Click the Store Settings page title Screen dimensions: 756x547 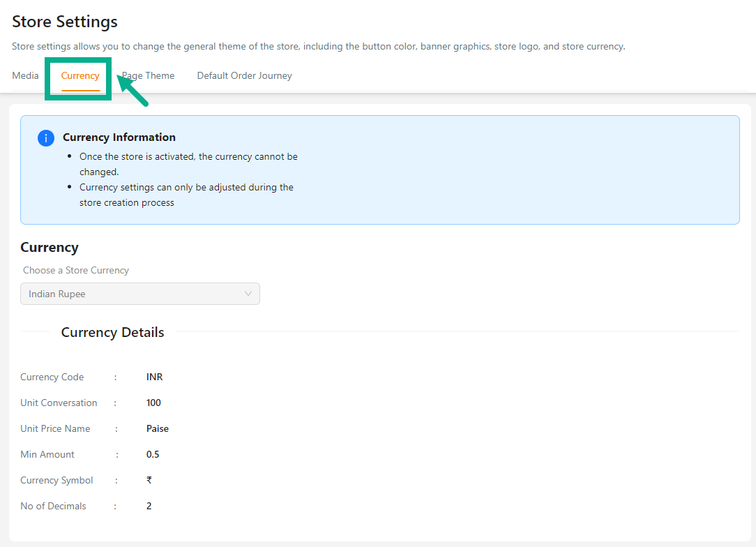pyautogui.click(x=65, y=22)
